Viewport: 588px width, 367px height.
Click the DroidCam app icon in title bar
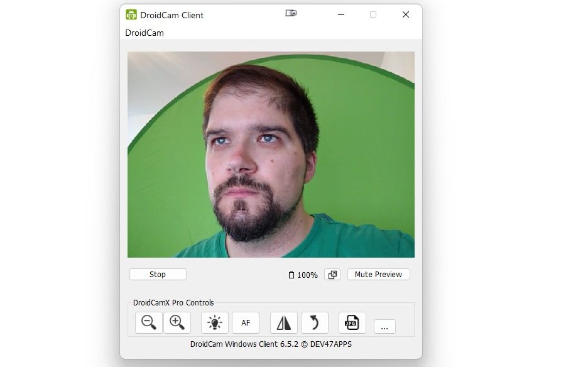coord(131,14)
